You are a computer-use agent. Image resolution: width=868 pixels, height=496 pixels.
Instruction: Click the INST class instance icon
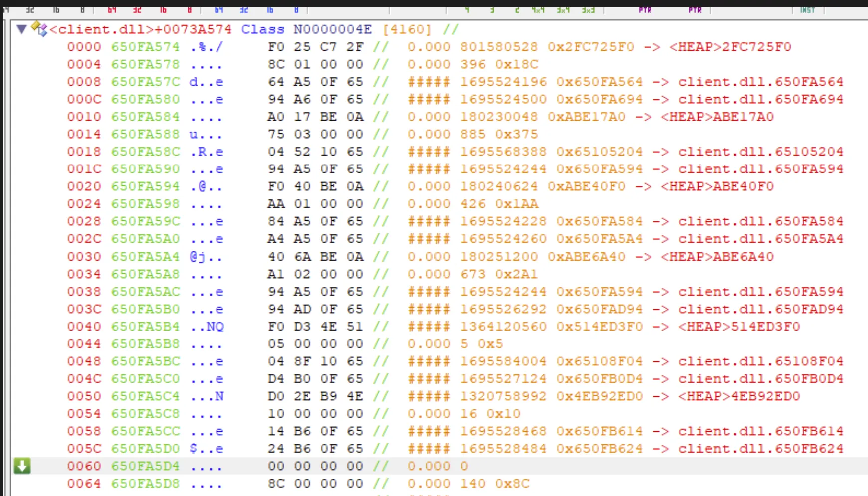click(x=807, y=10)
